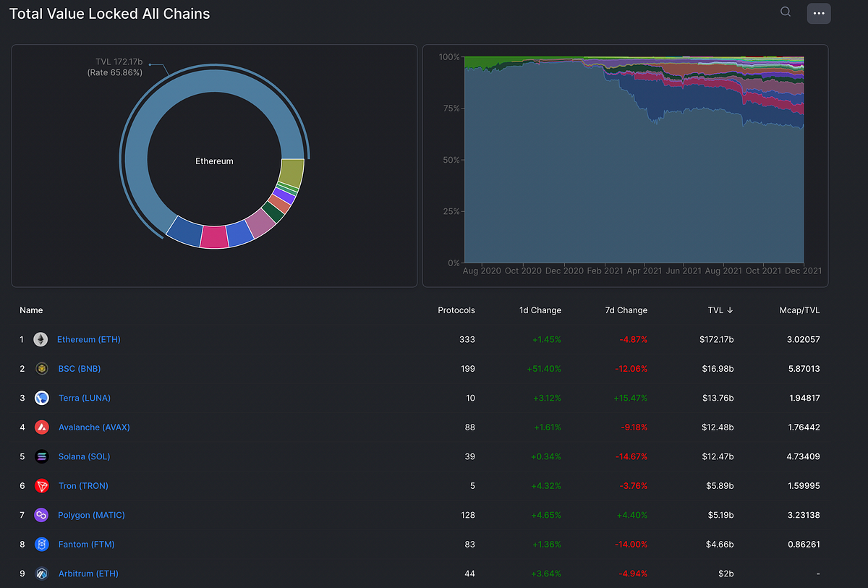
Task: Open the Terra (LUNA) chain link
Action: click(x=85, y=398)
